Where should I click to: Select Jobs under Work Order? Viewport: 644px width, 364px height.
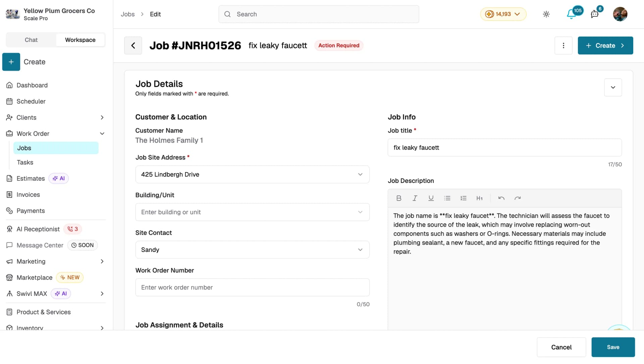56,148
